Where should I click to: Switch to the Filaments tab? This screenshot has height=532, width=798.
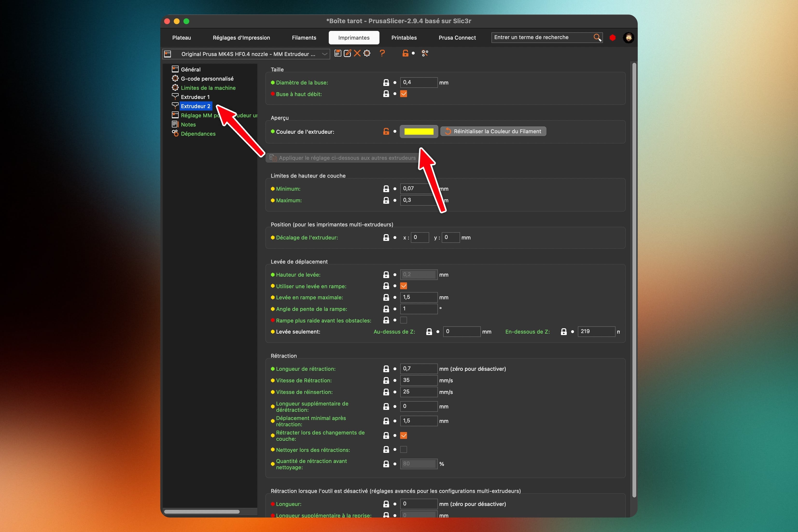[304, 38]
